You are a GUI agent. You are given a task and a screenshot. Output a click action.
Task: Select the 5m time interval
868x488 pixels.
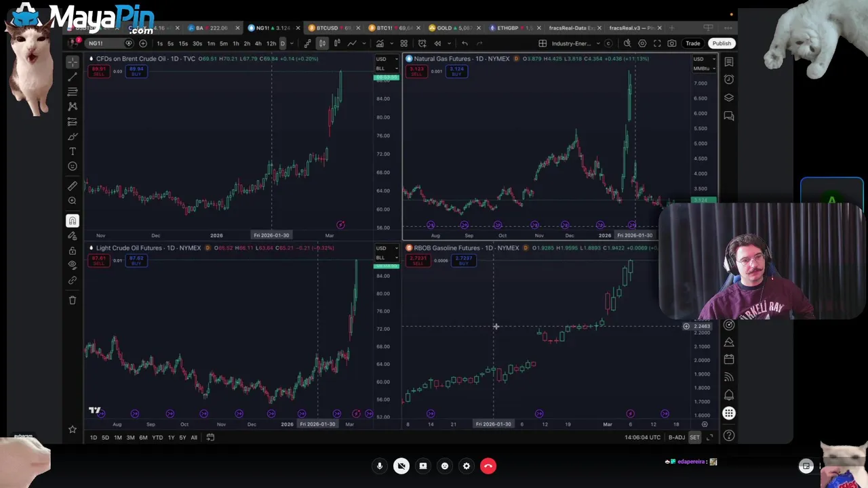click(x=223, y=43)
